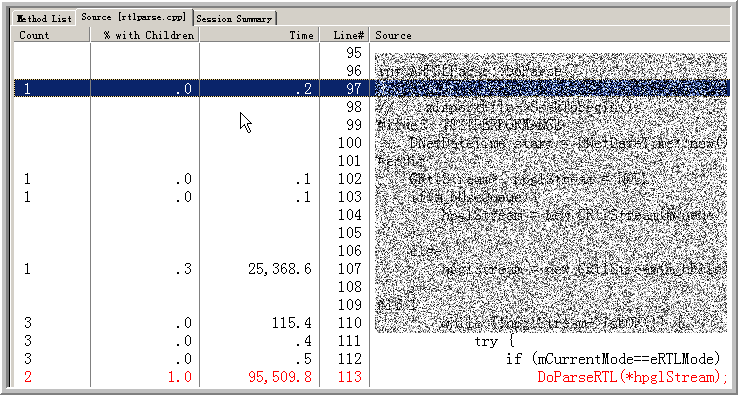Select the highlighted row for line 97
Screen dimensions: 738x395
tap(372, 89)
